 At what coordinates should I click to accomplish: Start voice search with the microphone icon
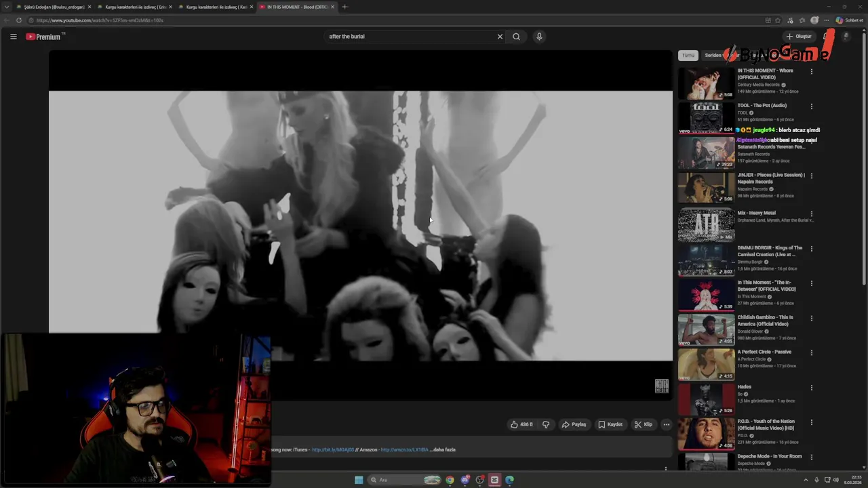[x=539, y=37]
